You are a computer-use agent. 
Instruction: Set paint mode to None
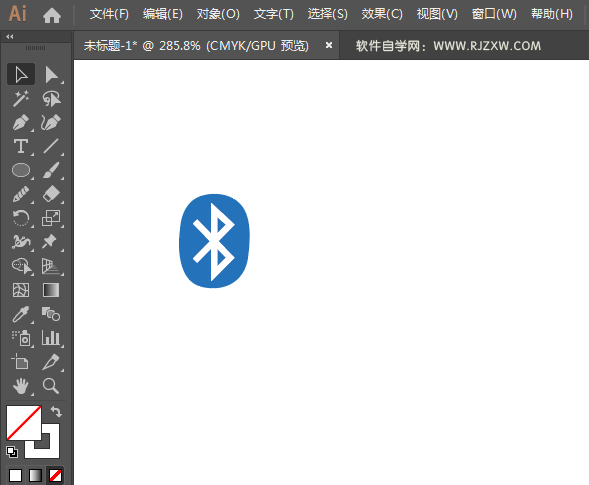[56, 476]
